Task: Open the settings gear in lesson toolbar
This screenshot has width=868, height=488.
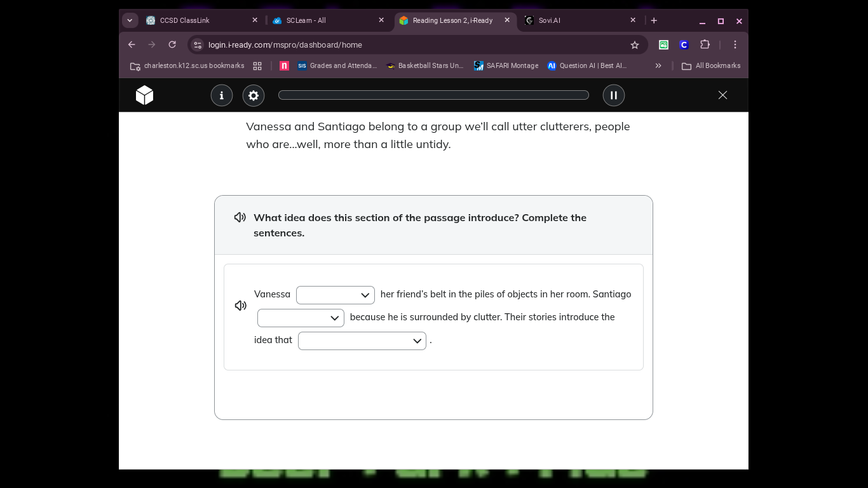Action: (x=254, y=95)
